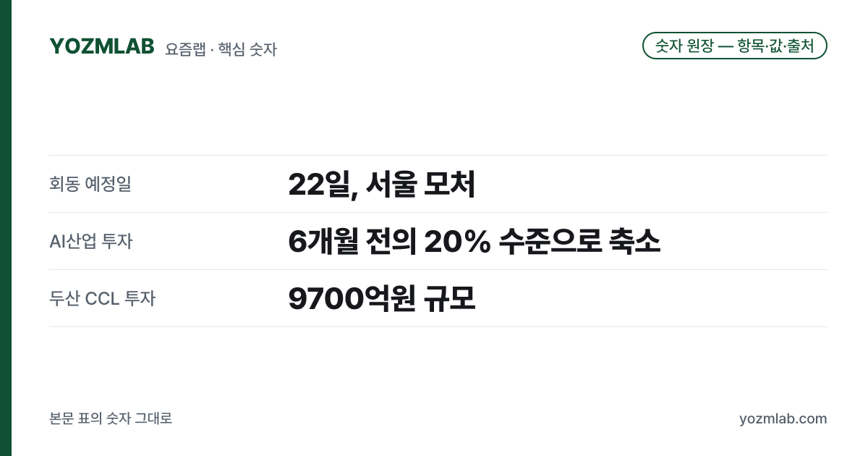Click the YOZMLAB logo text
This screenshot has width=868, height=456.
click(102, 46)
